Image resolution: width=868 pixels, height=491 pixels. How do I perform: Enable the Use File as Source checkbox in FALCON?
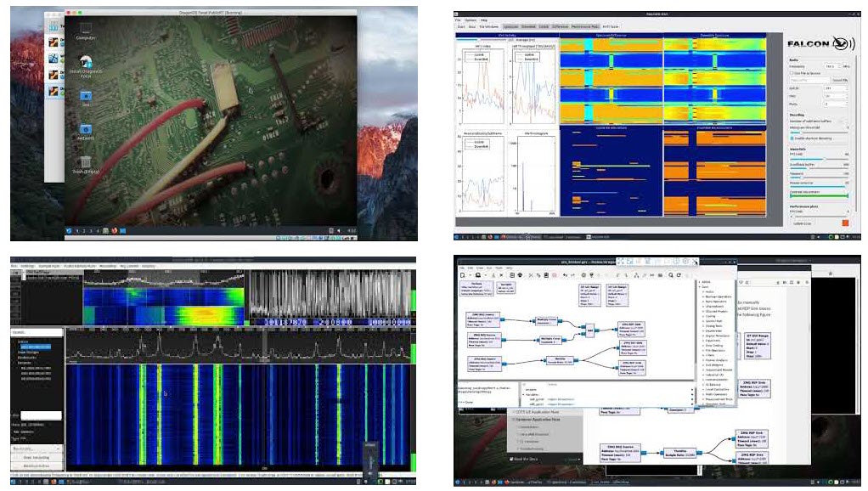click(792, 73)
